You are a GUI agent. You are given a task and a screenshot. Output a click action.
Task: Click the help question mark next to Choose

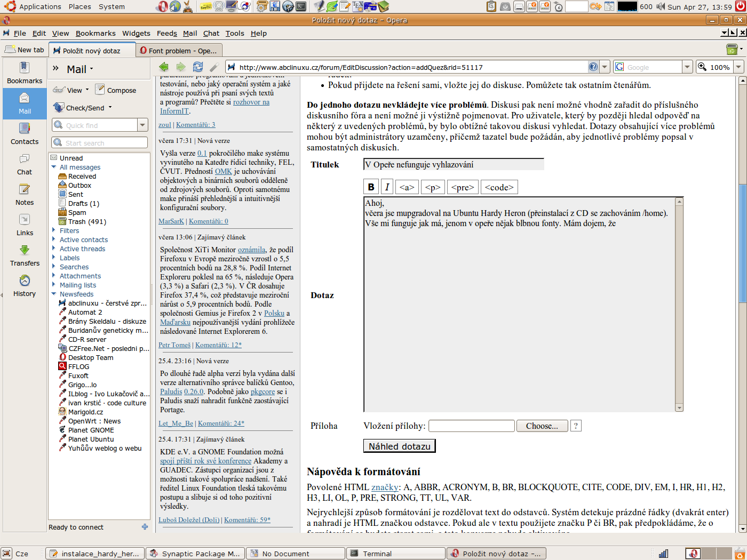(576, 426)
